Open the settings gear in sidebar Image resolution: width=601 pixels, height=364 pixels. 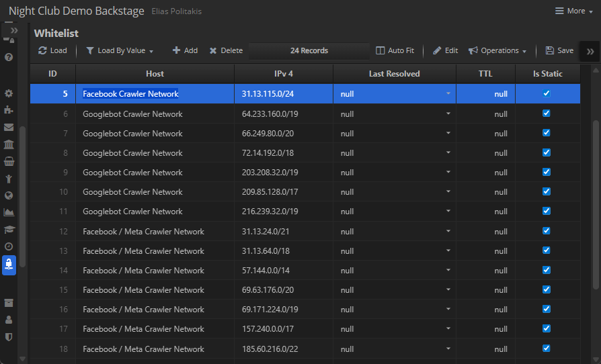[x=9, y=93]
